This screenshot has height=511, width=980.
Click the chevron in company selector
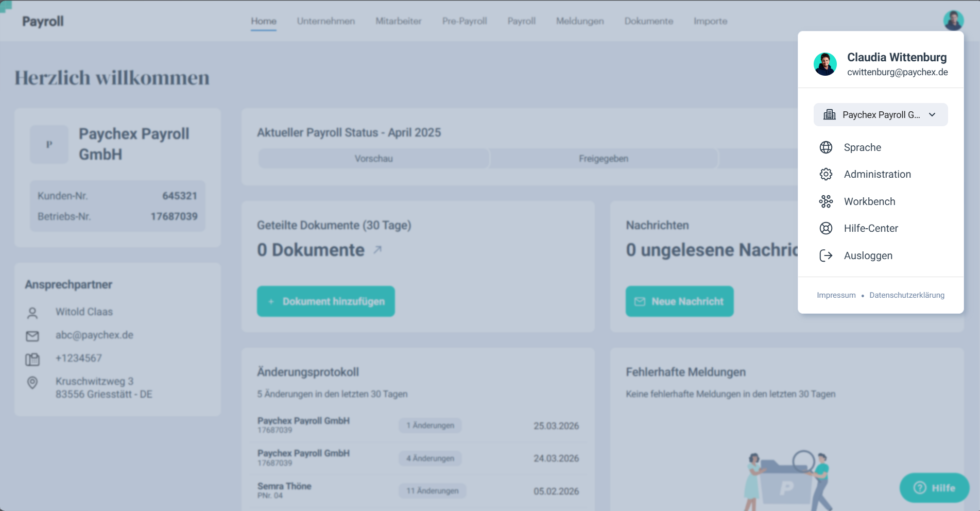tap(932, 115)
